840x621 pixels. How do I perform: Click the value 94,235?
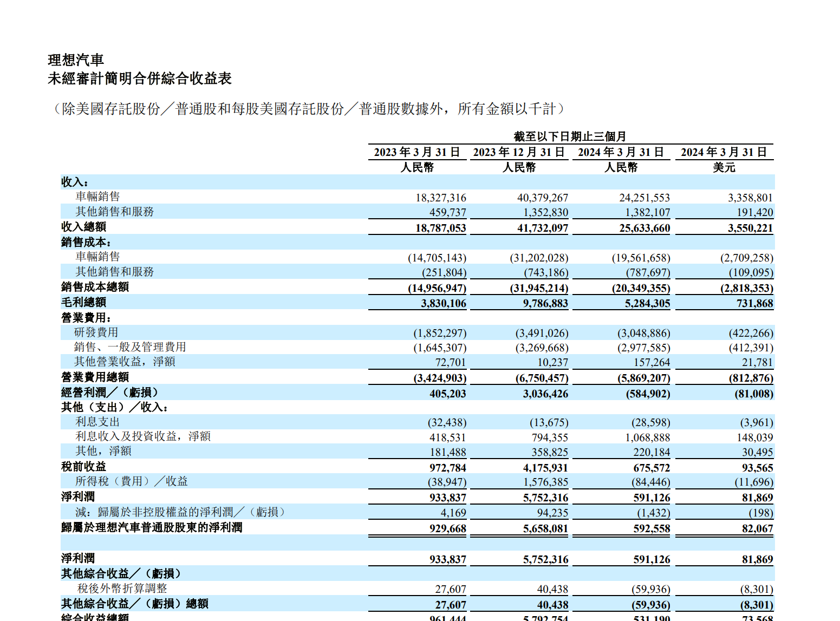tap(552, 513)
